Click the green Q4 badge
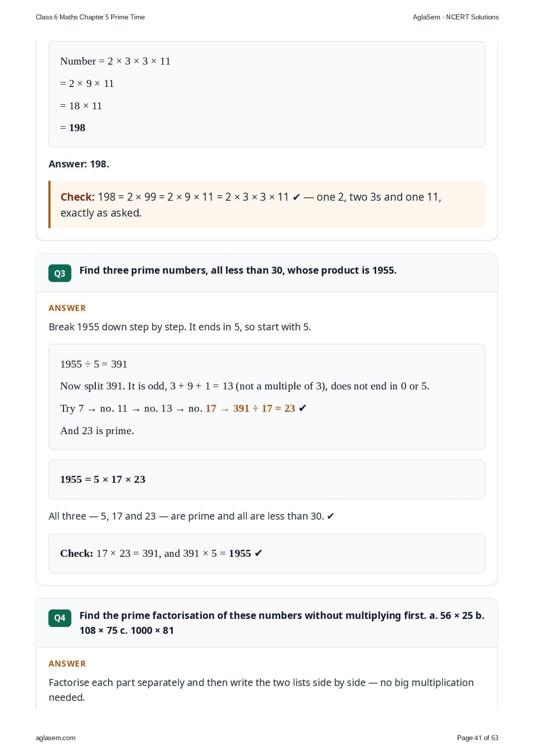The height and width of the screenshot is (756, 534). click(60, 618)
